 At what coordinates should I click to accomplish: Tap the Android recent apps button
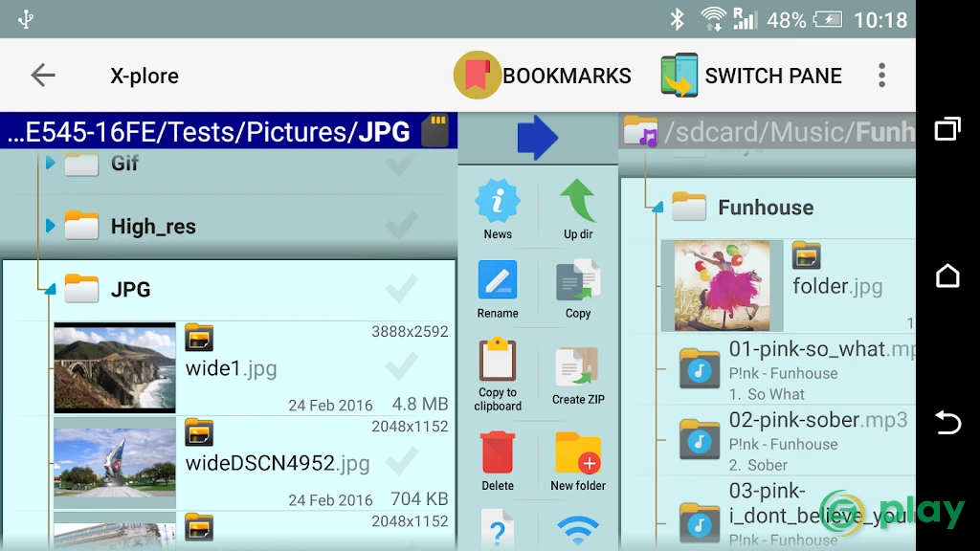[x=947, y=129]
